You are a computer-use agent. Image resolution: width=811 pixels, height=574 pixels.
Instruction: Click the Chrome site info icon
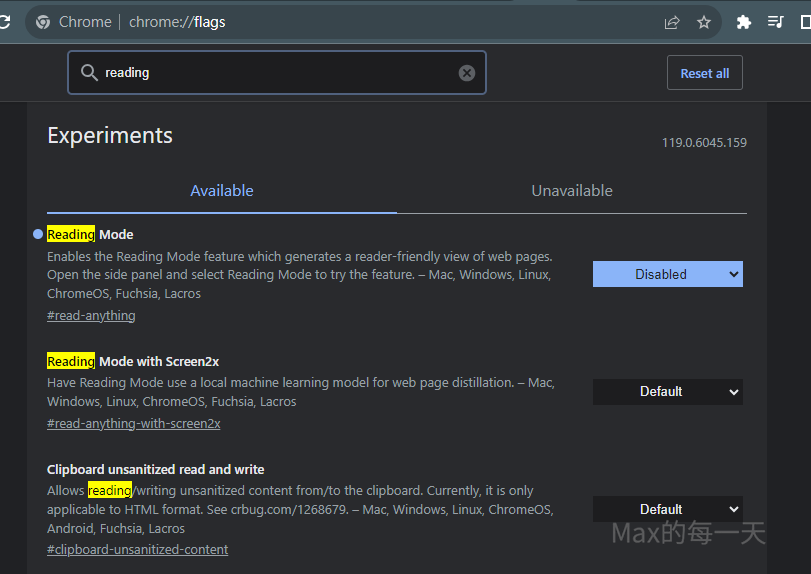point(43,22)
